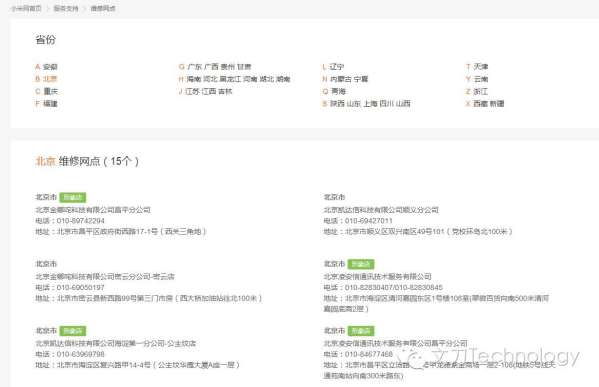Go to 服务支持 breadcrumb link
599x387 pixels.
[66, 8]
